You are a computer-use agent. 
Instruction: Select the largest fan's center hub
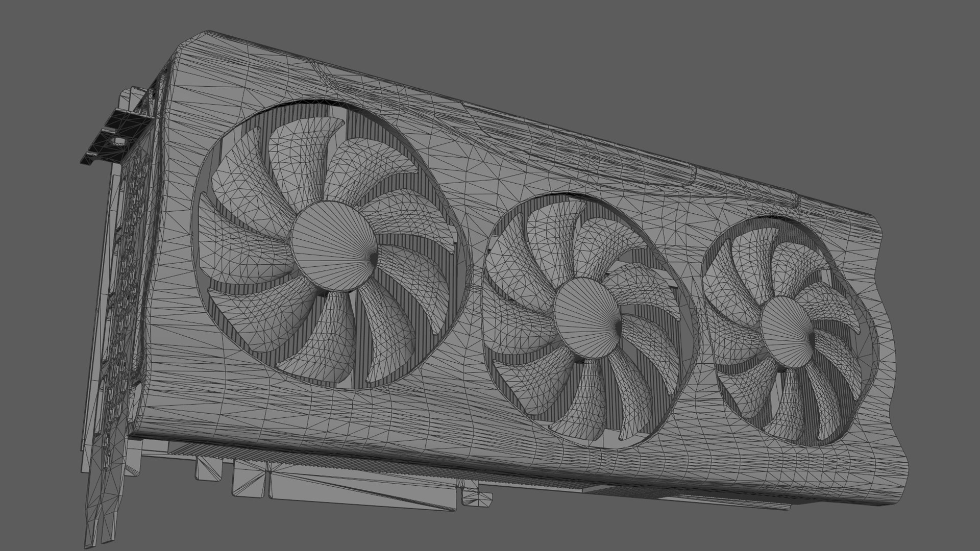[x=334, y=246]
